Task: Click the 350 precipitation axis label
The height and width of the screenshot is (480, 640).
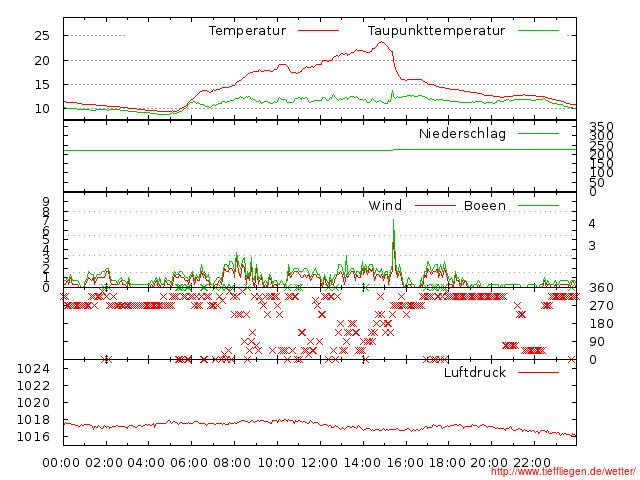Action: click(602, 128)
